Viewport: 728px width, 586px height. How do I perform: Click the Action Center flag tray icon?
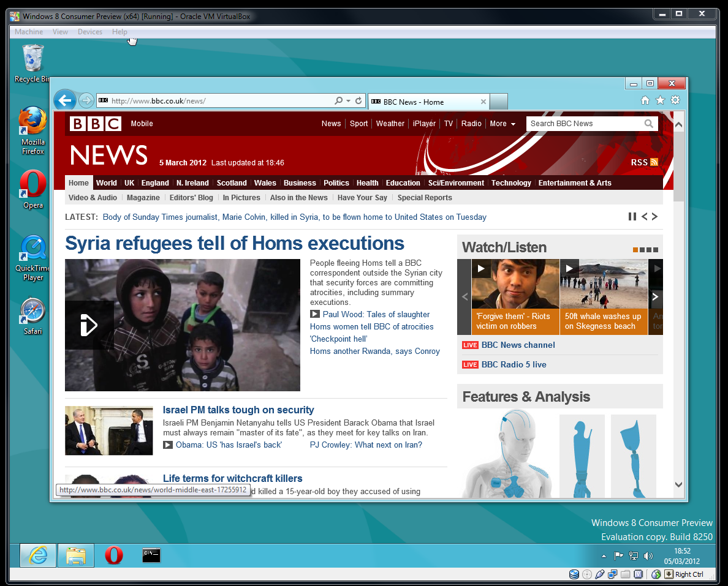coord(618,556)
